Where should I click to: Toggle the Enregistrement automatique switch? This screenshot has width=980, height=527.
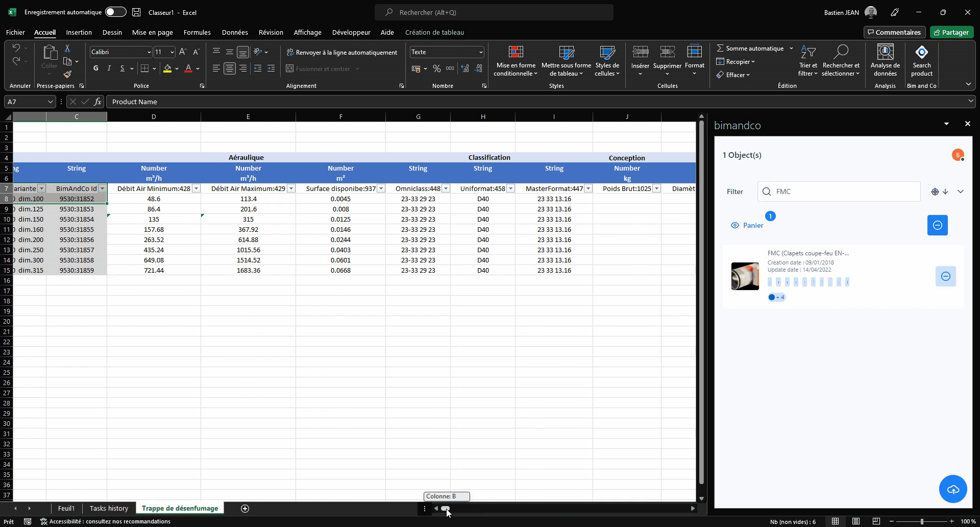tap(116, 11)
